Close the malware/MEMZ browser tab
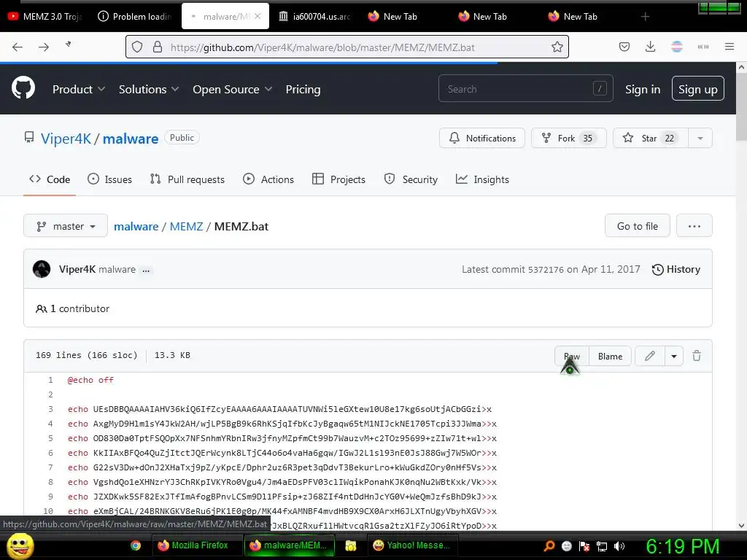The image size is (747, 560). [258, 16]
